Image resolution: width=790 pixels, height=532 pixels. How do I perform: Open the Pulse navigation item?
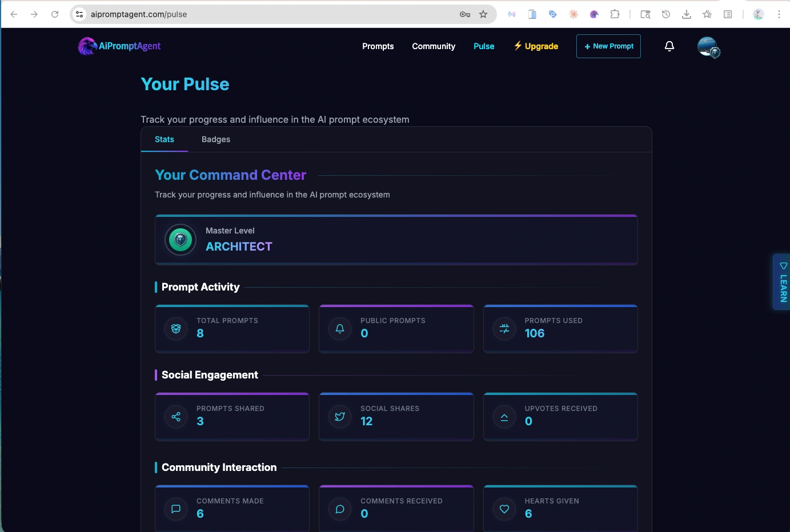coord(484,46)
